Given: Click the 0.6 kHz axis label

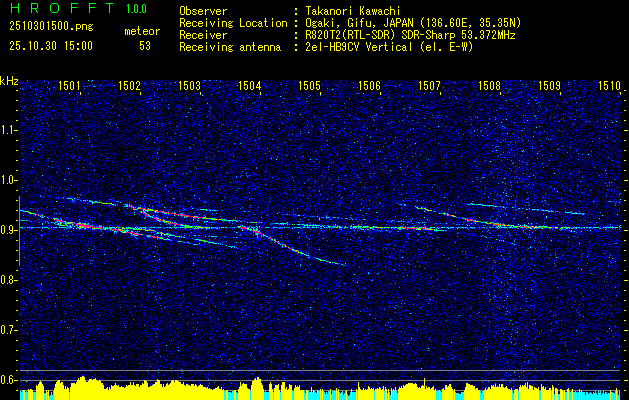Looking at the screenshot, I should (8, 380).
